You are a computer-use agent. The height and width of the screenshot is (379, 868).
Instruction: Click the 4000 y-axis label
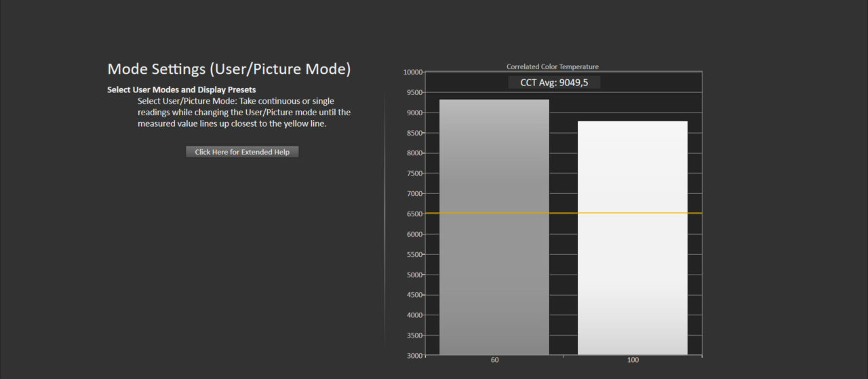coord(414,315)
